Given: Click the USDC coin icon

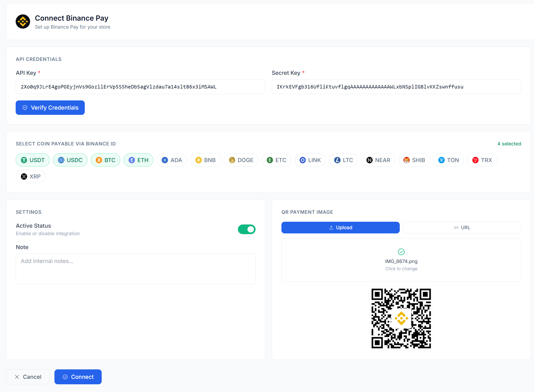Looking at the screenshot, I should 62,160.
